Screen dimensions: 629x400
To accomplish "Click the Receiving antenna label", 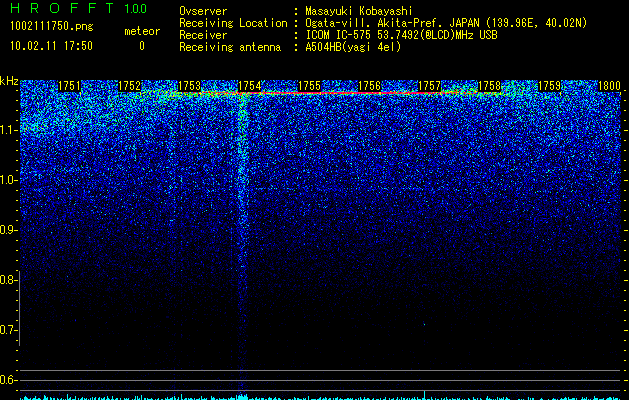I will (x=230, y=47).
